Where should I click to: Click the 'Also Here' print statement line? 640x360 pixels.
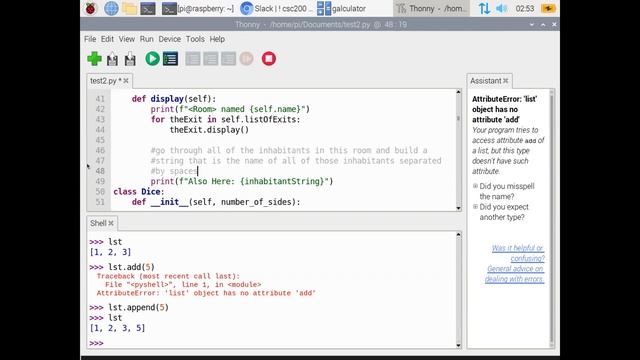coord(242,181)
